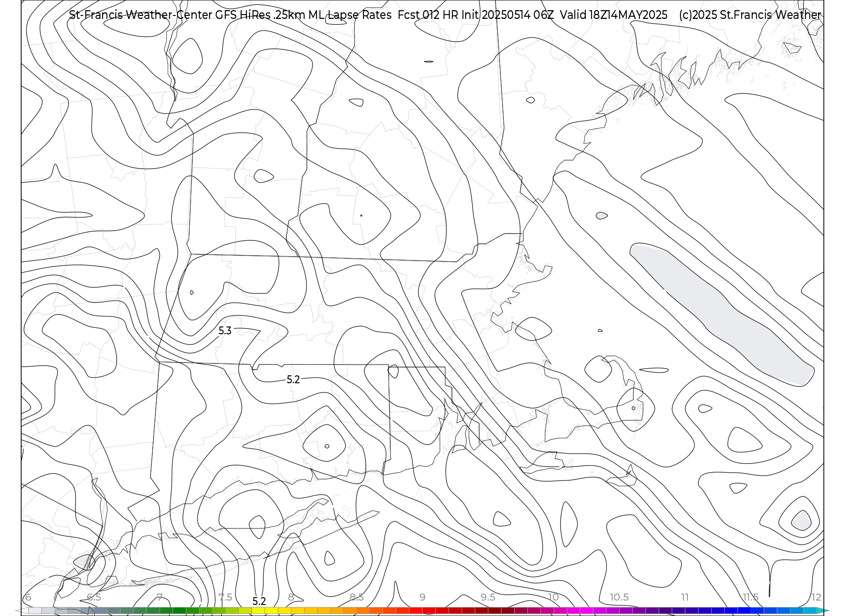The image size is (845, 616).
Task: Click the color bar label 11.5
Action: pyautogui.click(x=751, y=597)
